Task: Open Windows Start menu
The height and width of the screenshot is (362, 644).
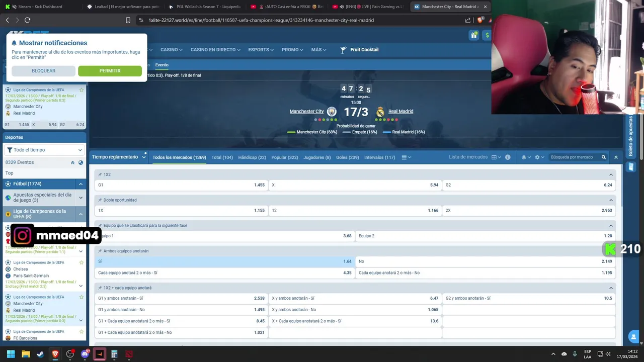Action: click(11, 354)
